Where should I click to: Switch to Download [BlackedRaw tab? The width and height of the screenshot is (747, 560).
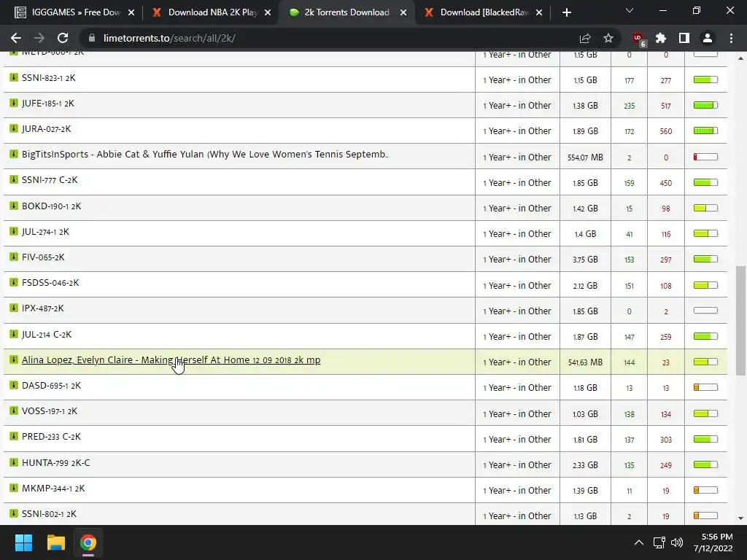484,12
